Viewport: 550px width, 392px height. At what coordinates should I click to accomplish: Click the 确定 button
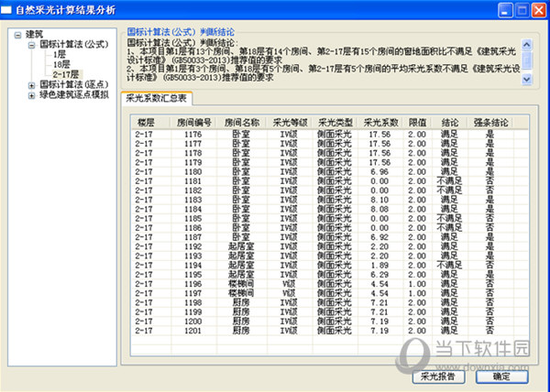[500, 376]
